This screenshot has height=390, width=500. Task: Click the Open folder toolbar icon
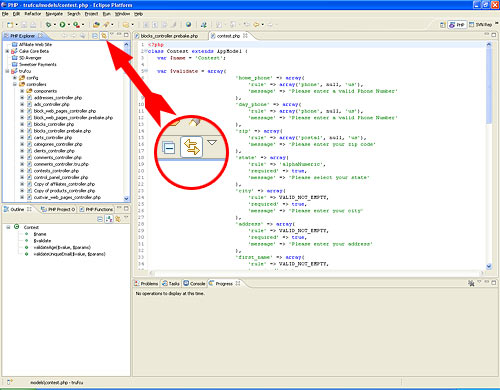[126, 25]
